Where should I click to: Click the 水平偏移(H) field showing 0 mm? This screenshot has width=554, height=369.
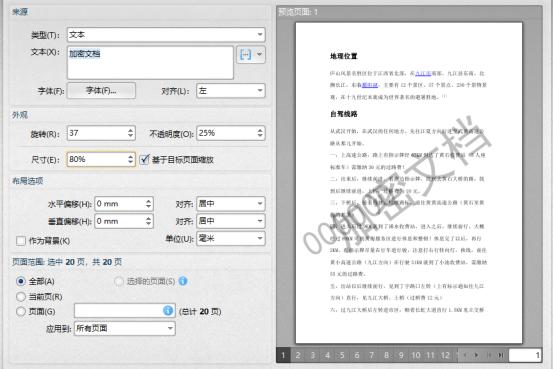119,204
